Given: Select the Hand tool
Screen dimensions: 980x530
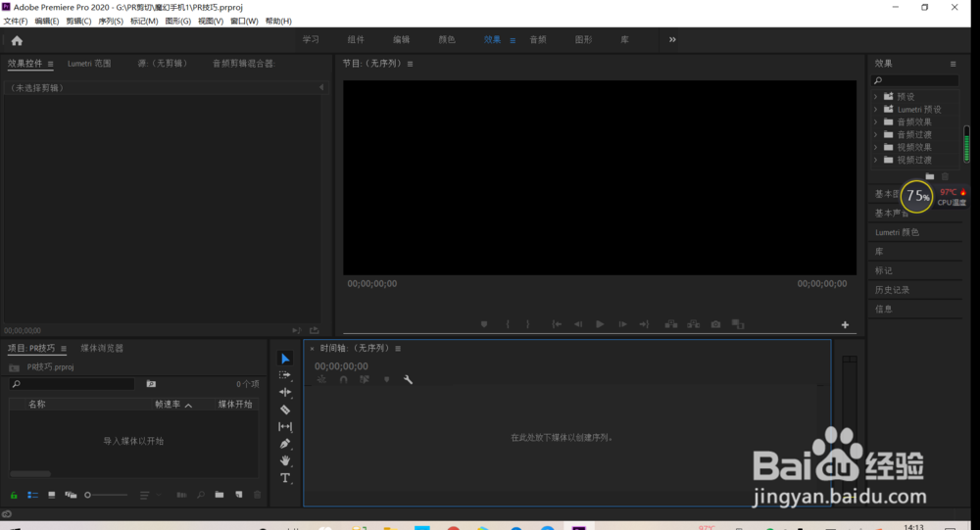Looking at the screenshot, I should pyautogui.click(x=285, y=460).
